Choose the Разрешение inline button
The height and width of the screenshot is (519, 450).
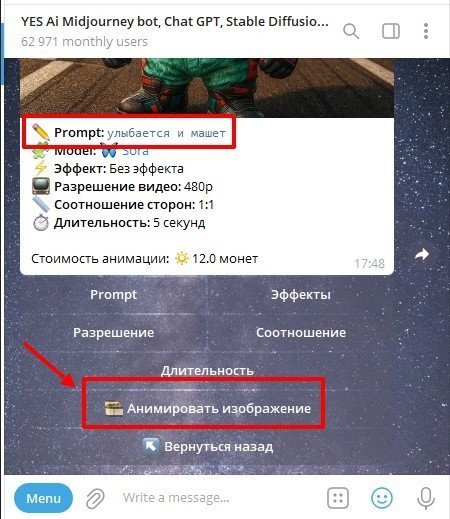pos(114,333)
